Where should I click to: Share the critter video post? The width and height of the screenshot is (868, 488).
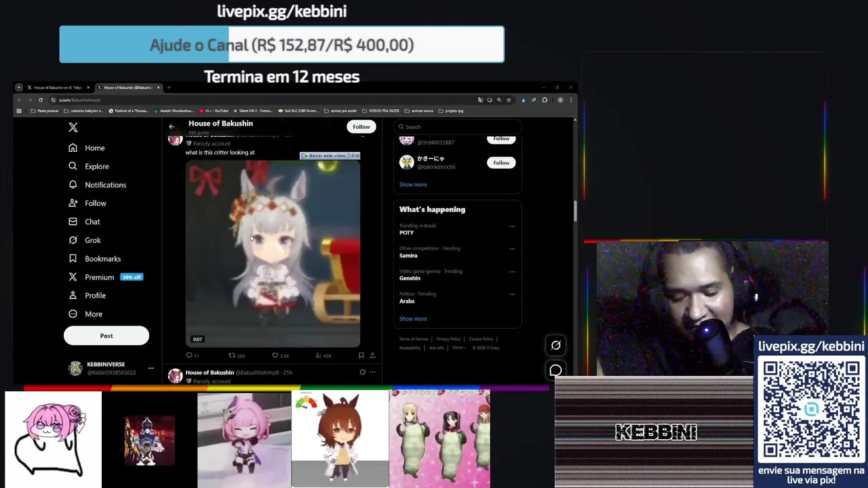(372, 355)
